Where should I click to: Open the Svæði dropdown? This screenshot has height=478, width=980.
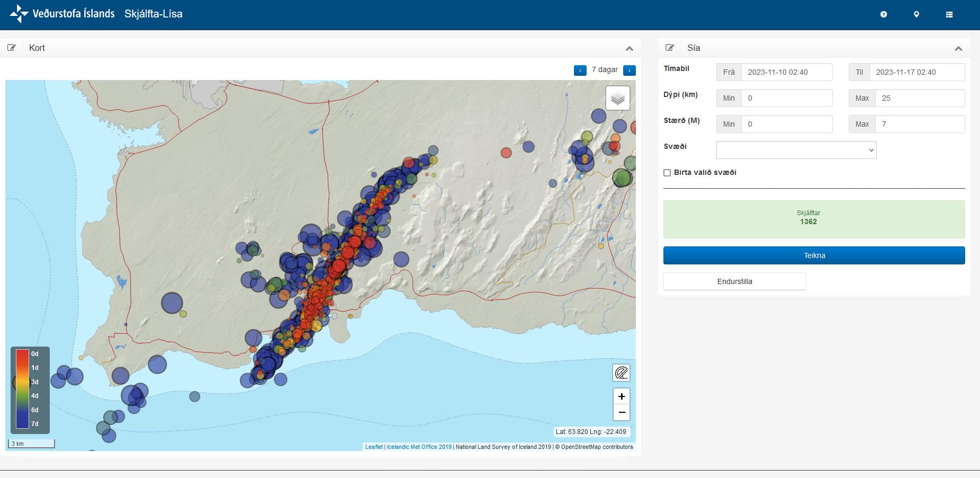tap(796, 150)
